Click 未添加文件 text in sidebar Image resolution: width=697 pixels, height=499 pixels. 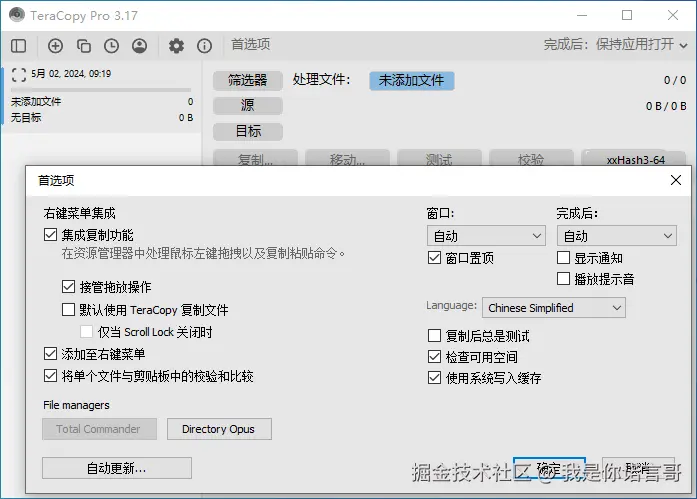[36, 102]
